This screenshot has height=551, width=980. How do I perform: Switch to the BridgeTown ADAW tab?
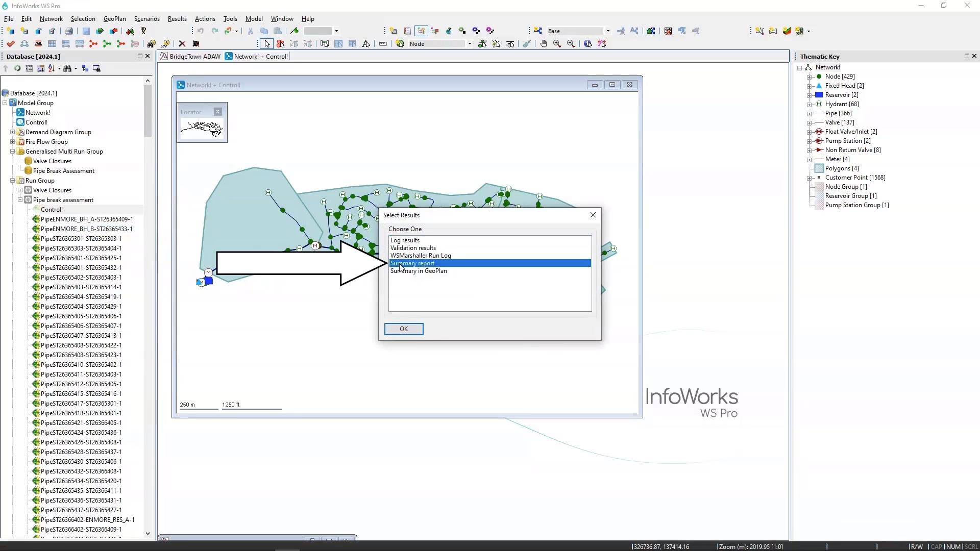tap(190, 57)
